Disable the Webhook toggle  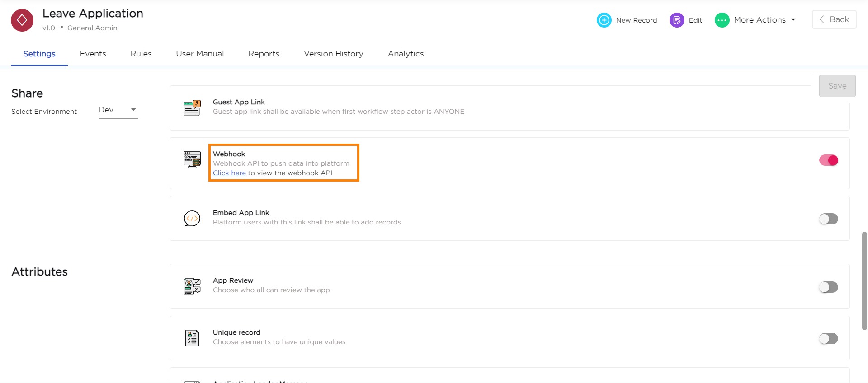(828, 160)
